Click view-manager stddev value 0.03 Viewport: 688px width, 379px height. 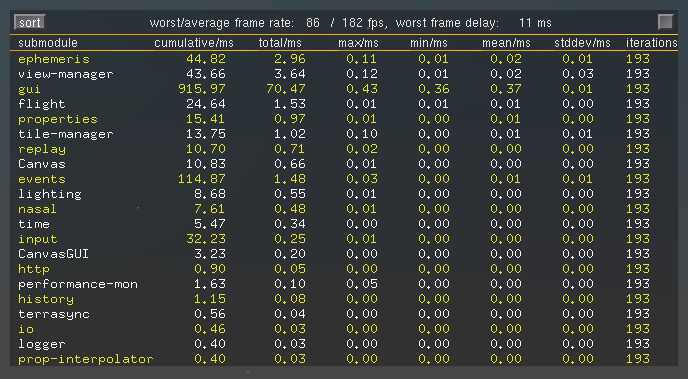(578, 74)
